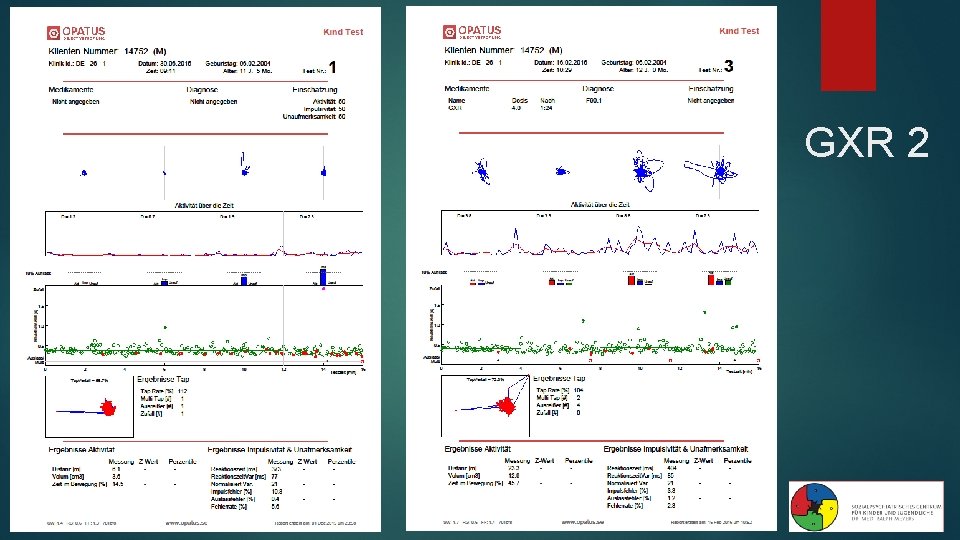Click the green reaction-time scatter plot on the right report
960x540 pixels.
600,323
